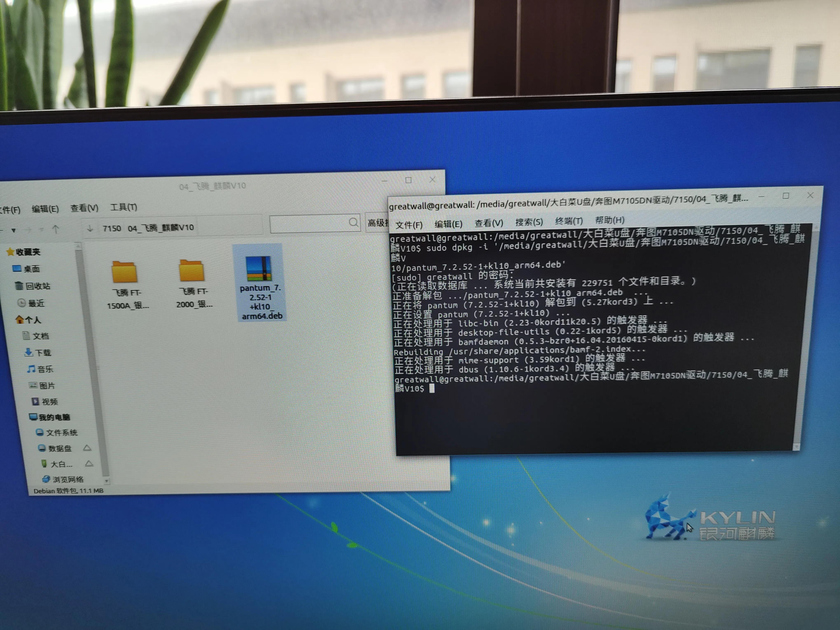Open file manager 编辑(E) menu
This screenshot has width=840, height=630.
[45, 209]
